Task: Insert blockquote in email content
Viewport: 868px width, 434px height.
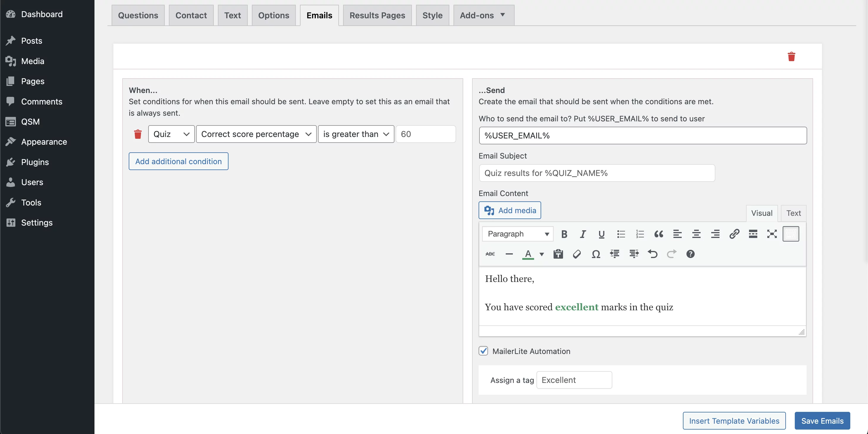Action: pyautogui.click(x=659, y=234)
